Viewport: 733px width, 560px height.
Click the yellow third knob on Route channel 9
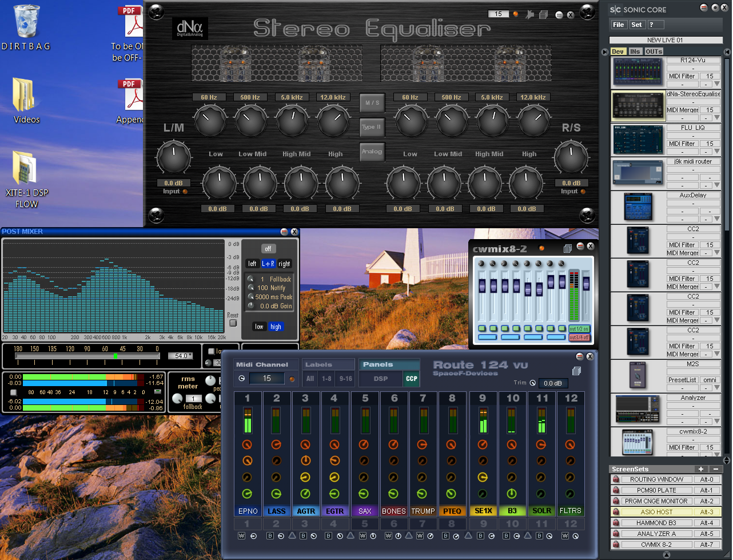click(482, 477)
